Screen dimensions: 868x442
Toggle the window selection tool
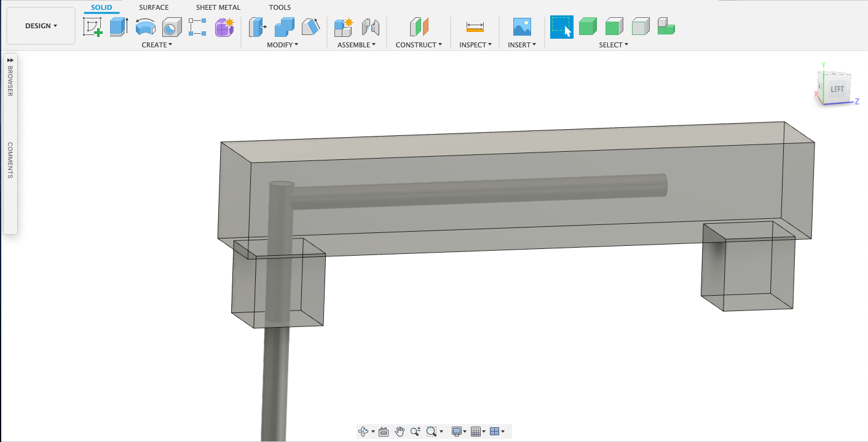[561, 27]
